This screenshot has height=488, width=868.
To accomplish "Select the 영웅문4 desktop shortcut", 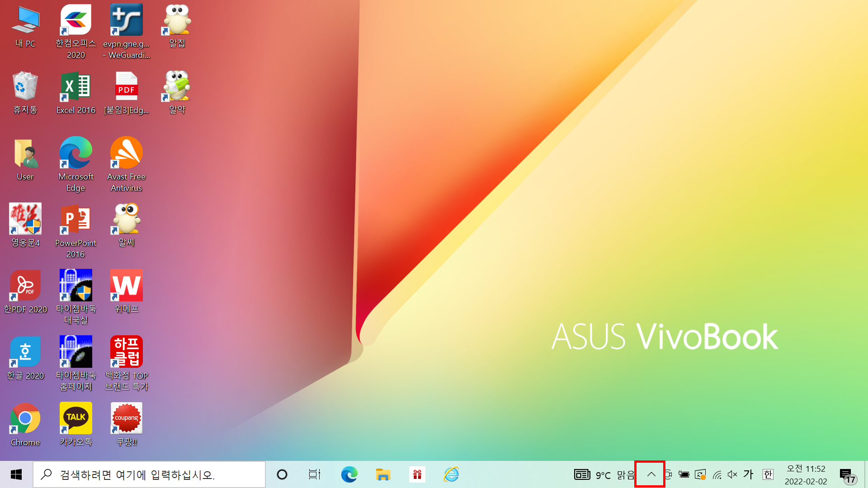I will pos(25,225).
